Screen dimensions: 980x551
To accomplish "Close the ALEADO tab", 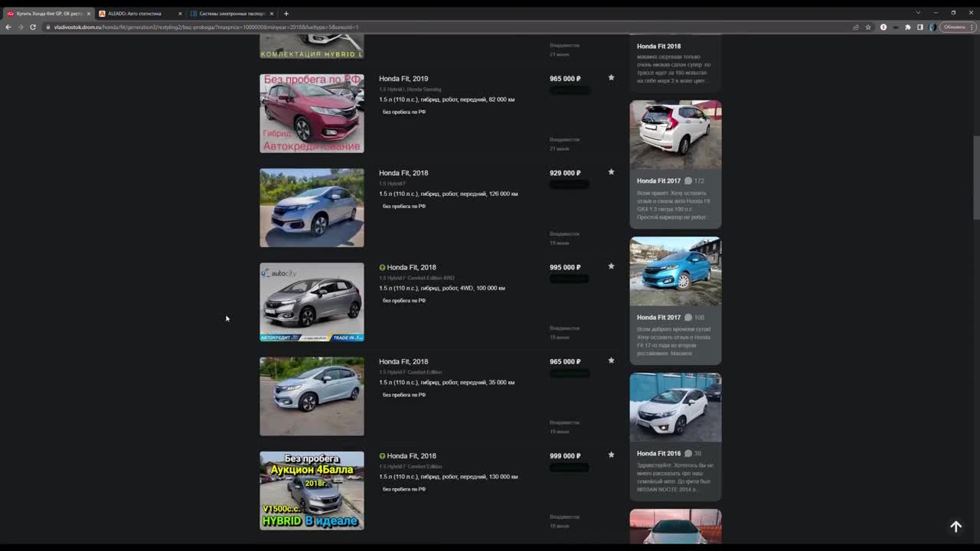I will 180,13.
